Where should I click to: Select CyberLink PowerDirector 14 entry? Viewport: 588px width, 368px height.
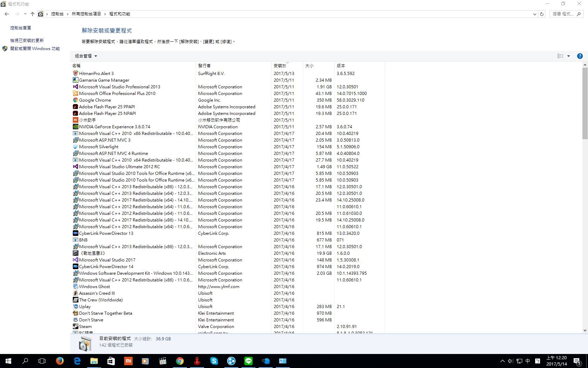(x=227, y=266)
